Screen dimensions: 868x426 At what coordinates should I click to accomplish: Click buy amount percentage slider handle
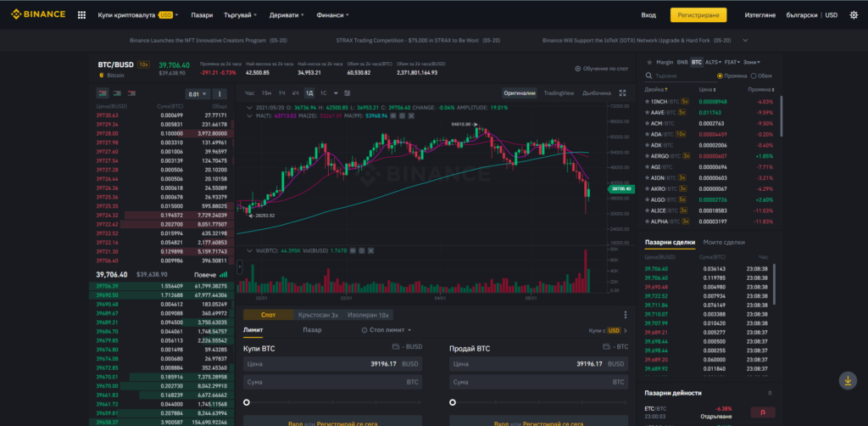pyautogui.click(x=247, y=403)
